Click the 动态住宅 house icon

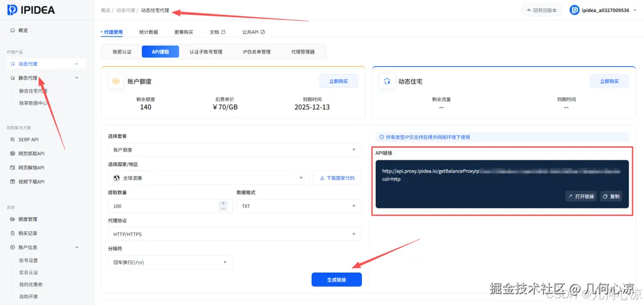(387, 81)
